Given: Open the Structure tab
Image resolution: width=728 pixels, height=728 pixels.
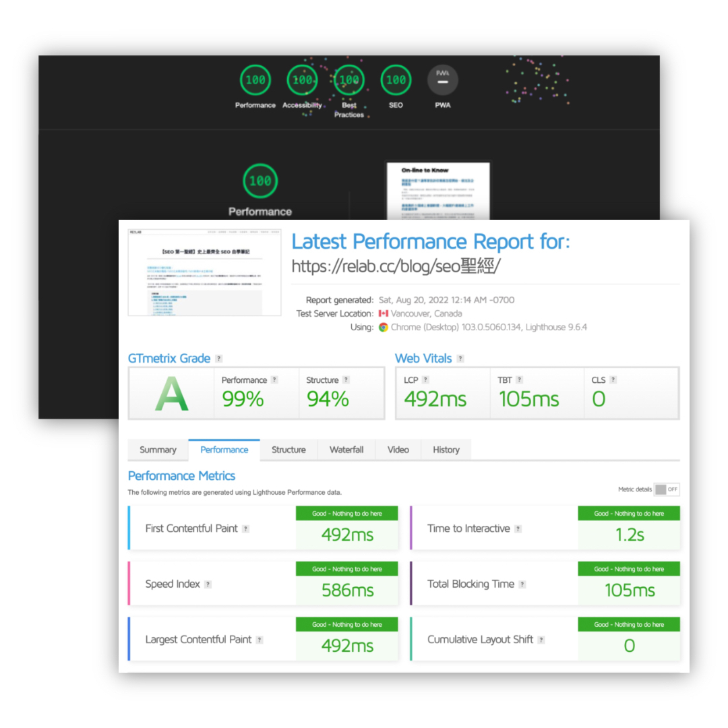Looking at the screenshot, I should (289, 450).
